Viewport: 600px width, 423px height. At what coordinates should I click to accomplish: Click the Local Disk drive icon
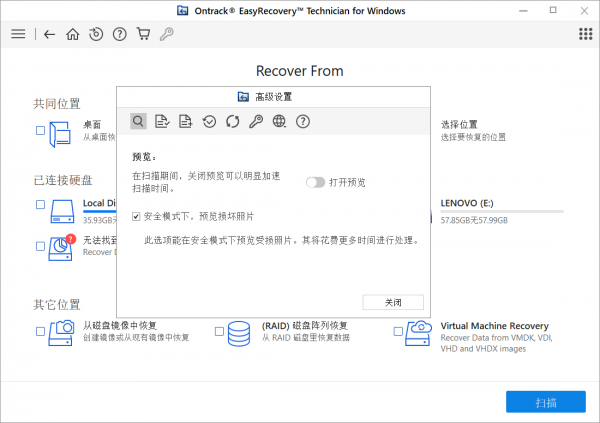[x=62, y=211]
